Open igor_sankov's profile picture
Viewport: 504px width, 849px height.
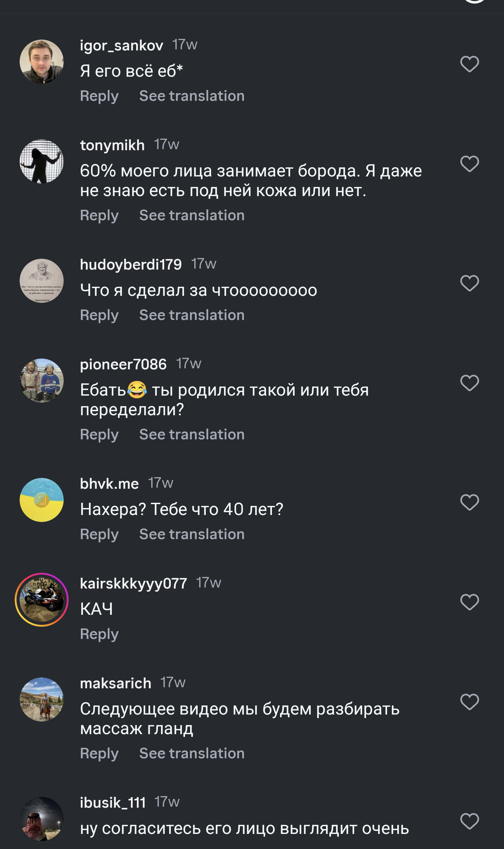pyautogui.click(x=42, y=62)
